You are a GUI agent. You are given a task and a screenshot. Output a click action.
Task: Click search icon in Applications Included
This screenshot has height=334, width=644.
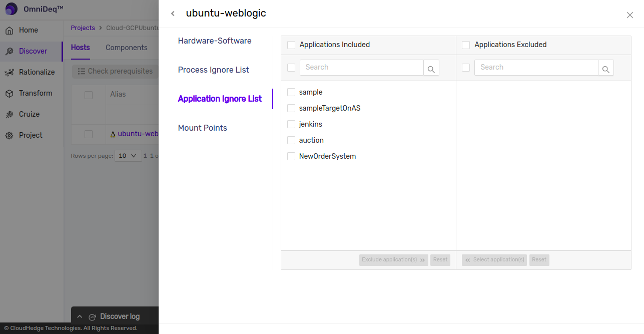pyautogui.click(x=431, y=68)
